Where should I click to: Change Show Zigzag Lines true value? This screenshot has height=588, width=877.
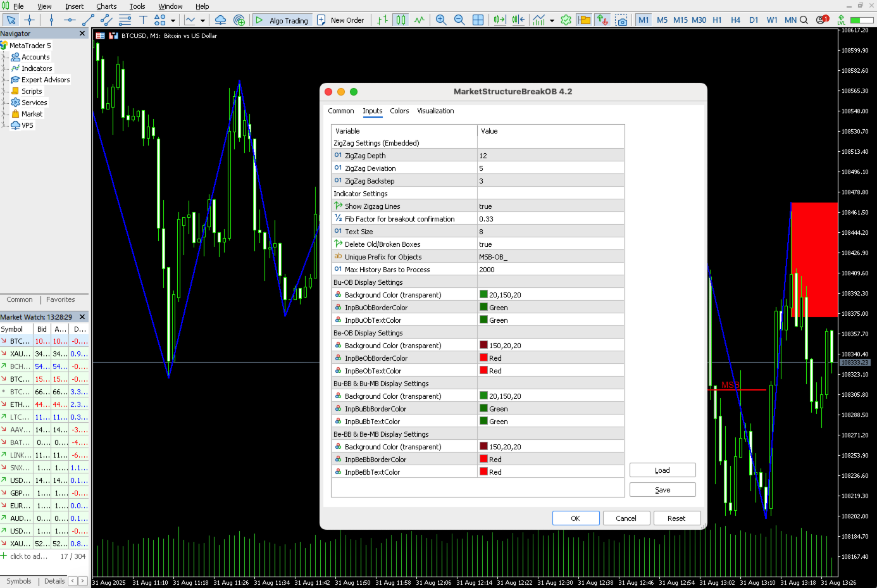click(550, 206)
